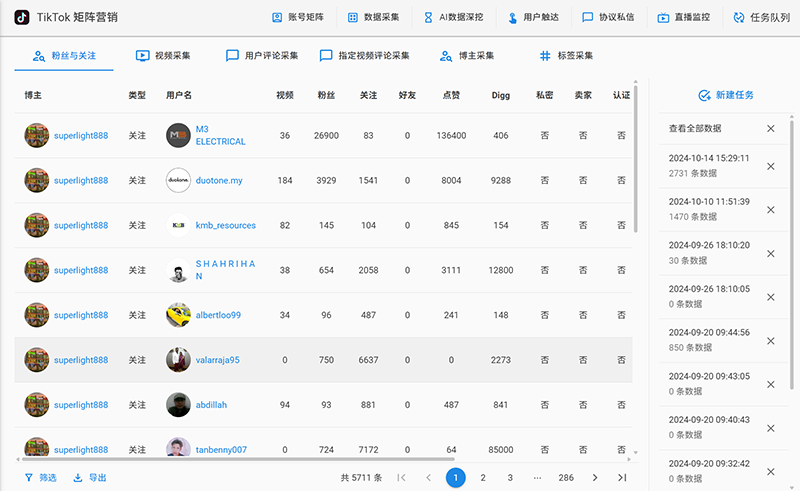Screen dimensions: 800x491
Task: Open the 数据采集 data collection section
Action: click(x=374, y=17)
